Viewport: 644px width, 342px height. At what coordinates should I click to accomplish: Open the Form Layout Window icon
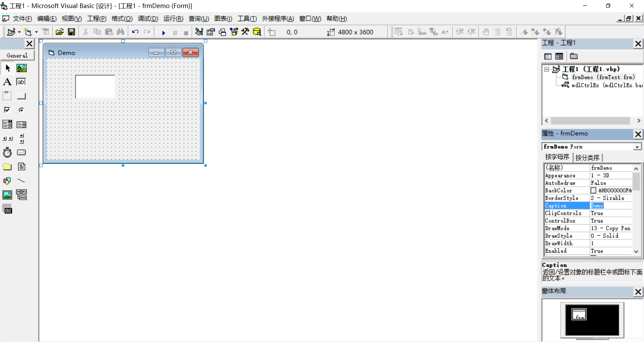coord(222,32)
